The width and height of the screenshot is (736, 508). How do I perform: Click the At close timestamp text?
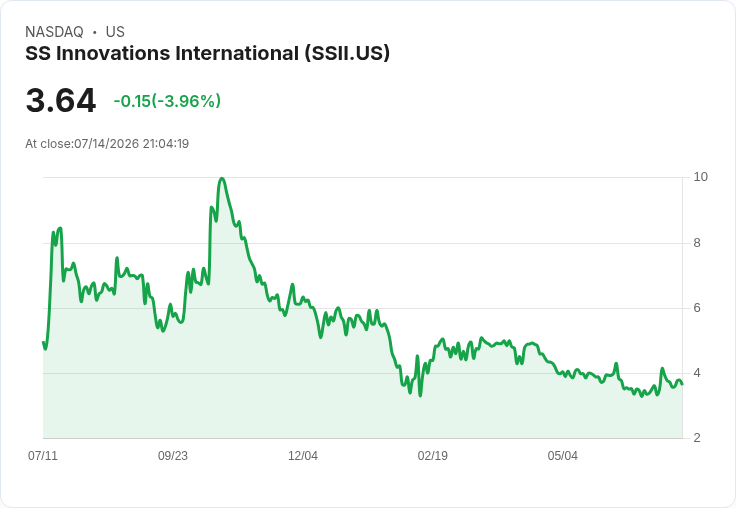coord(107,144)
